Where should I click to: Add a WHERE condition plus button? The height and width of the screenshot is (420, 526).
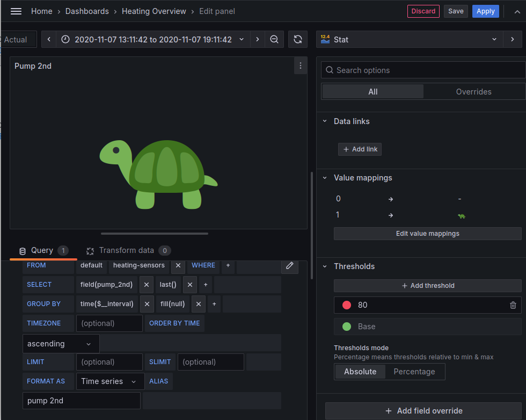(228, 265)
